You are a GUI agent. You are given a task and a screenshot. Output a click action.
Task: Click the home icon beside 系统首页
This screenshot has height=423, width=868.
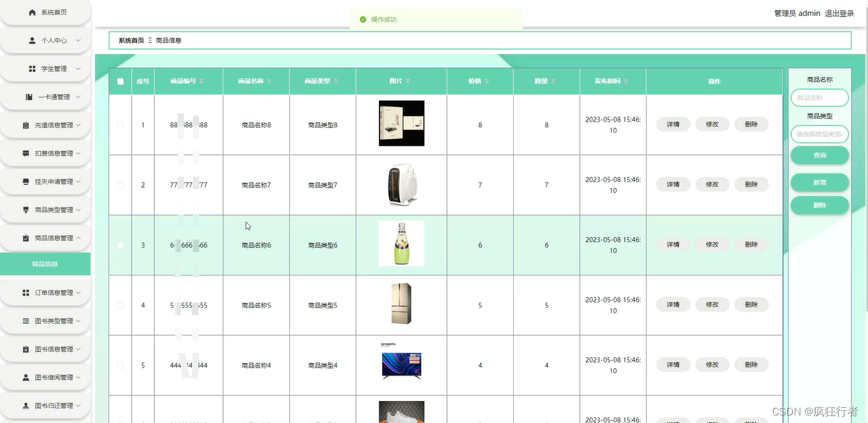pyautogui.click(x=33, y=13)
